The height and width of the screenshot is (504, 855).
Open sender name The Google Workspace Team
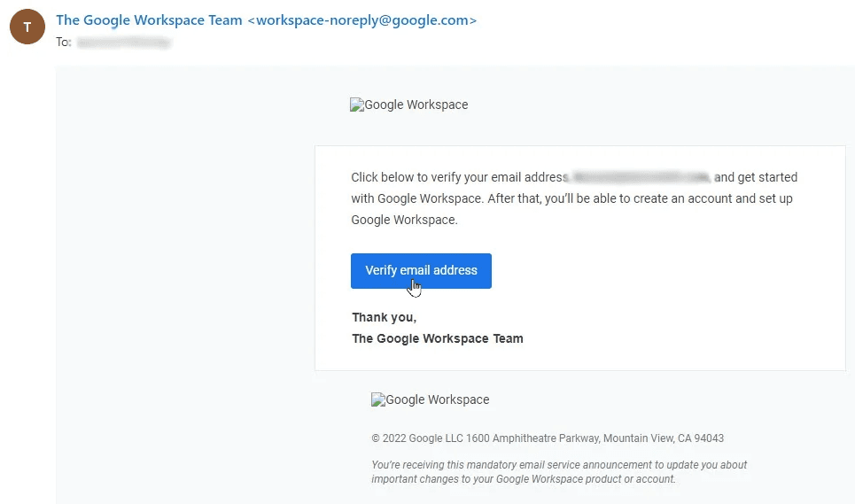[149, 20]
